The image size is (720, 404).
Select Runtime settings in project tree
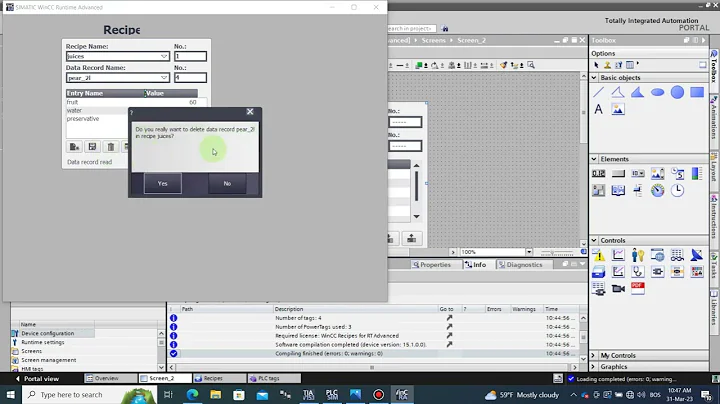click(x=43, y=342)
